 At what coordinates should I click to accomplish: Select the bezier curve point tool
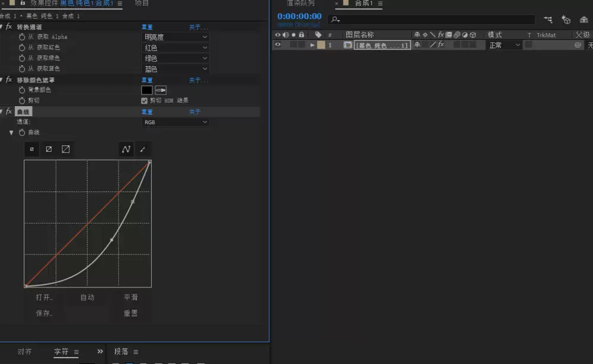coord(126,149)
